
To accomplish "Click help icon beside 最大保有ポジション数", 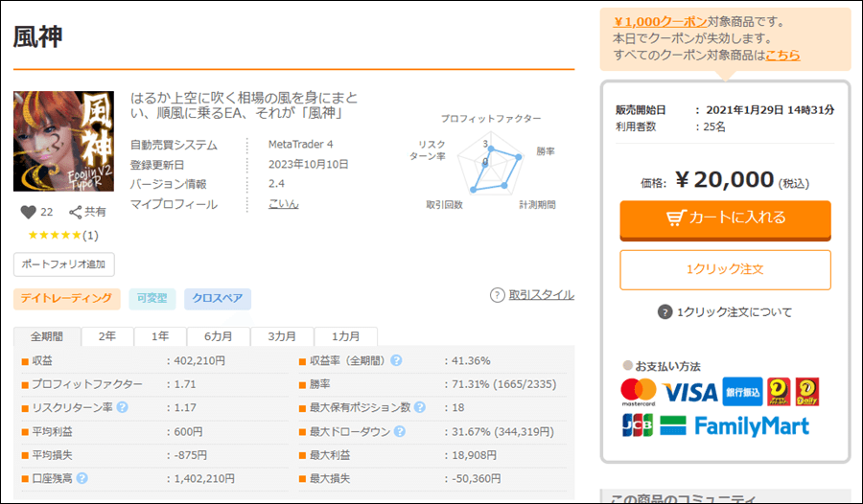I will [x=418, y=408].
